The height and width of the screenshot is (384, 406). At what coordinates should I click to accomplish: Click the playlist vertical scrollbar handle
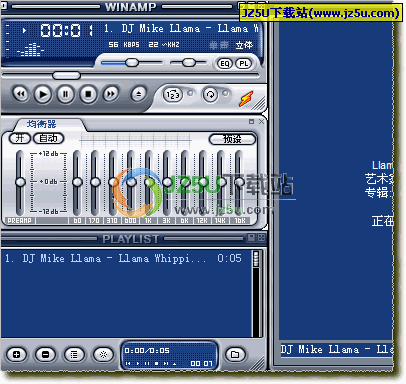(x=256, y=259)
